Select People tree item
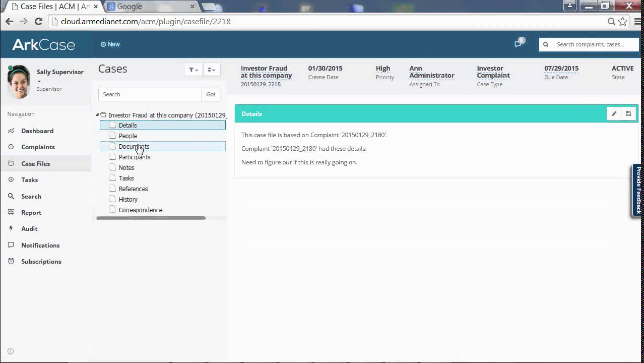644x363 pixels. 128,136
